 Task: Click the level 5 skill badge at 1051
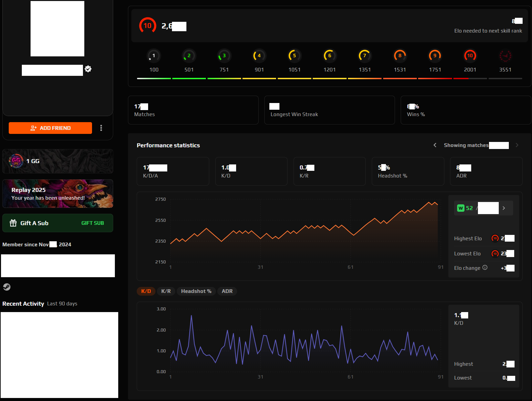point(294,56)
